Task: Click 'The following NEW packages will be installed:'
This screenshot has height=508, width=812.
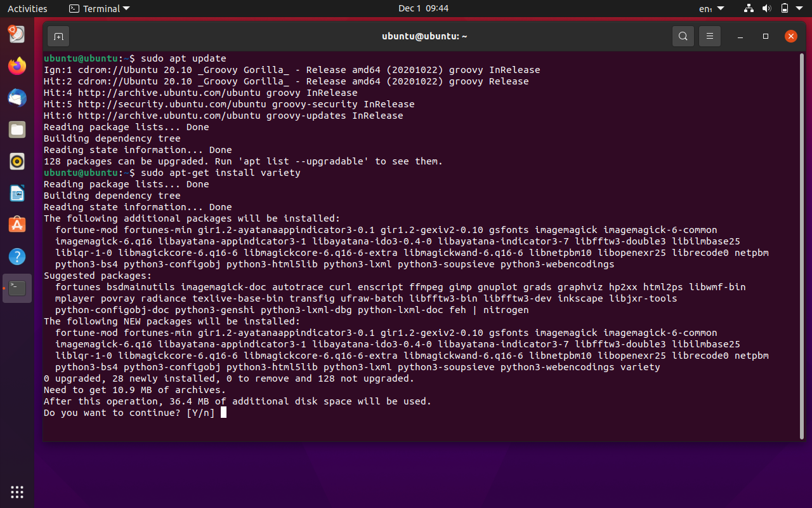Action: pyautogui.click(x=172, y=321)
